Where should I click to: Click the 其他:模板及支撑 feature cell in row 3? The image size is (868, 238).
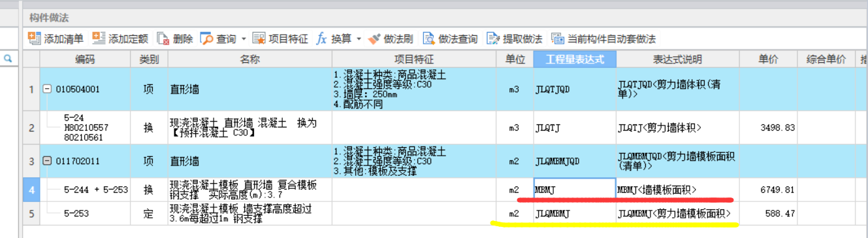(414, 161)
